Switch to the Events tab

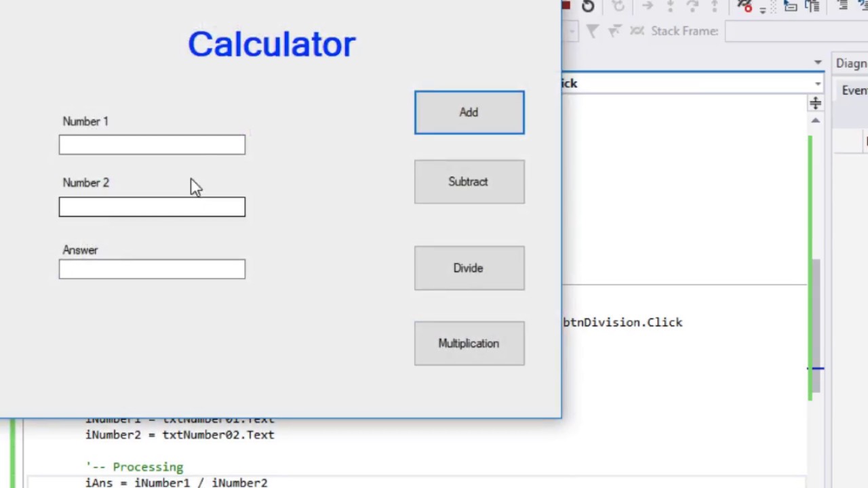854,91
